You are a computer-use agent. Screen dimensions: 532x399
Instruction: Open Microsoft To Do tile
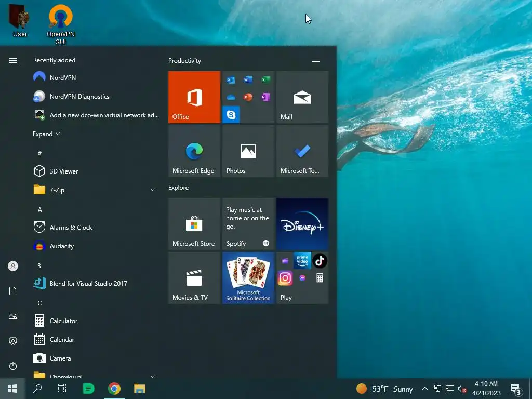click(x=302, y=151)
